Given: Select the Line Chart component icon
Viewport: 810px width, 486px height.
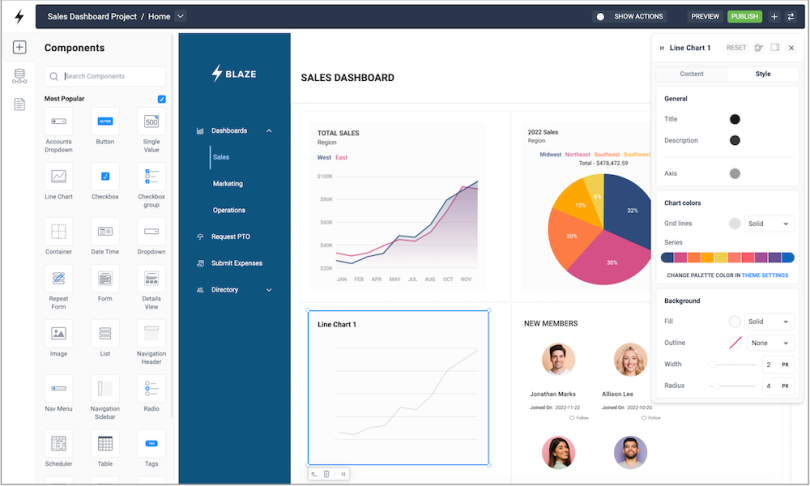Looking at the screenshot, I should [x=58, y=176].
